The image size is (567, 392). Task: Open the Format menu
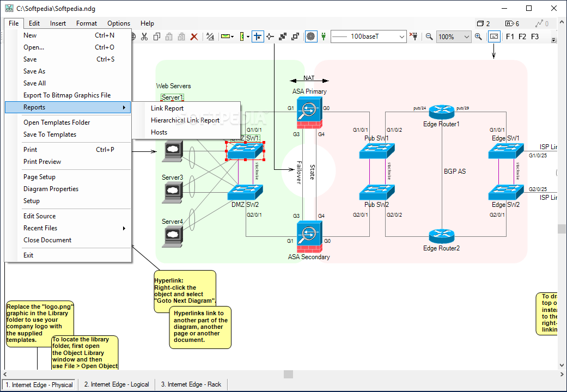point(87,23)
